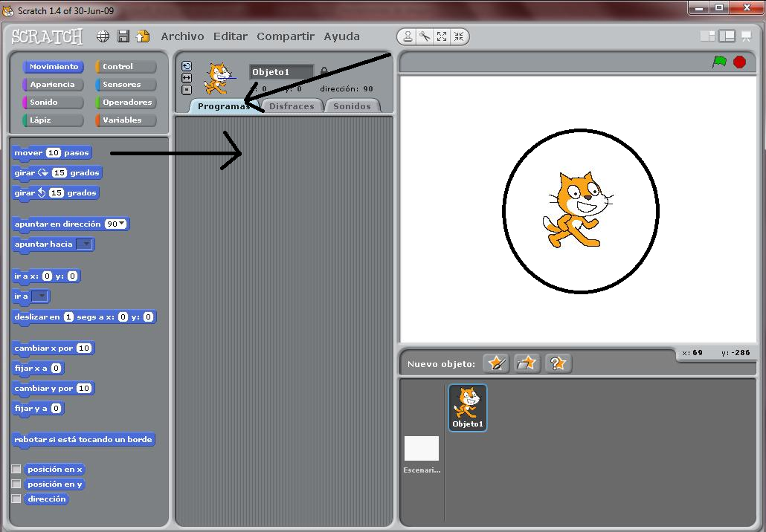Click the Scratch logo
Screen dimensions: 766x532
tap(47, 36)
